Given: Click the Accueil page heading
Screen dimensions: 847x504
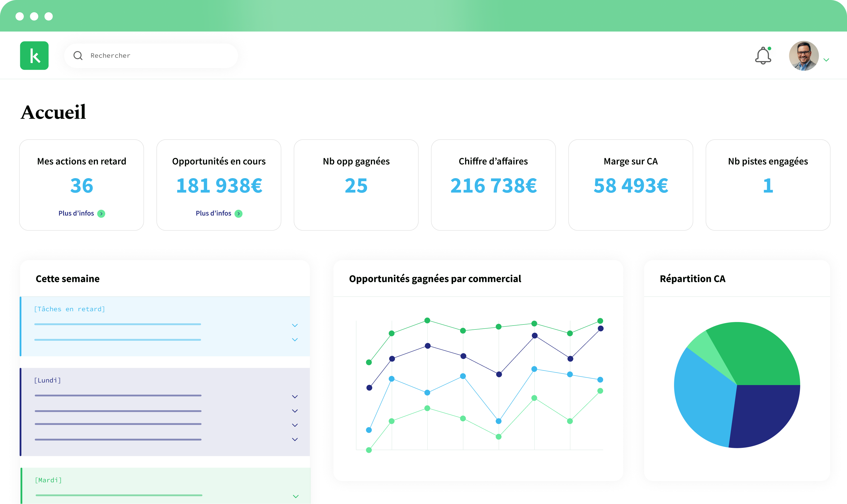Looking at the screenshot, I should click(x=53, y=112).
